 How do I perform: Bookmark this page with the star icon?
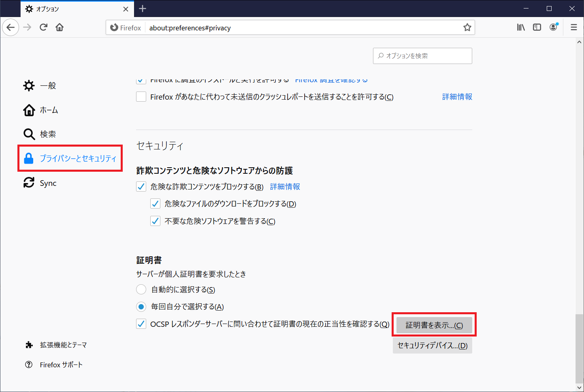coord(467,28)
